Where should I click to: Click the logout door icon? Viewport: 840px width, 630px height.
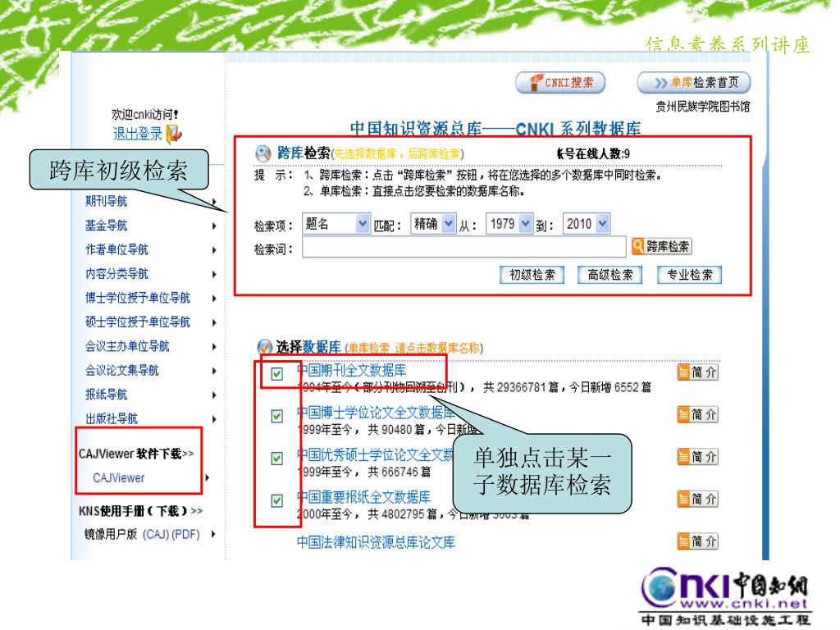tap(174, 134)
